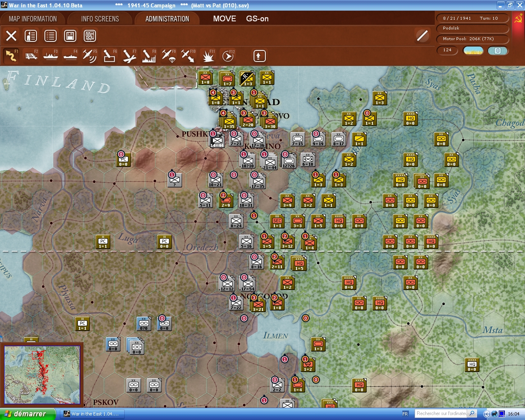Select the 10=31 unit counter

click(x=247, y=201)
